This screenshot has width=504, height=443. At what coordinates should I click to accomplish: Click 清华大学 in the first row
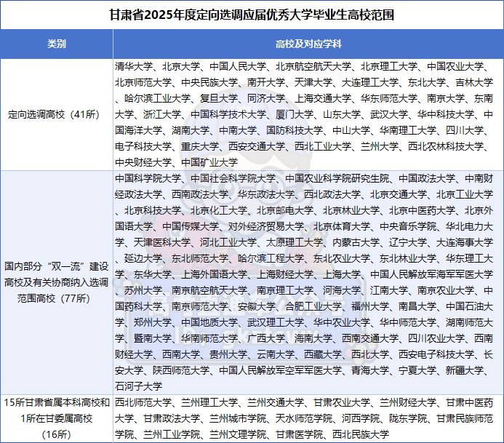coord(134,66)
